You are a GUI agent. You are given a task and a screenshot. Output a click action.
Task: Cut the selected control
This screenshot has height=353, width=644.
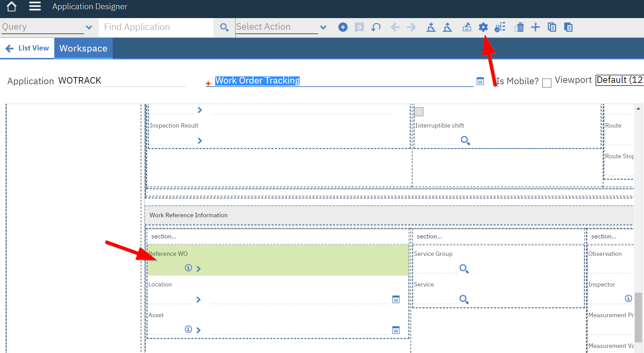point(535,27)
